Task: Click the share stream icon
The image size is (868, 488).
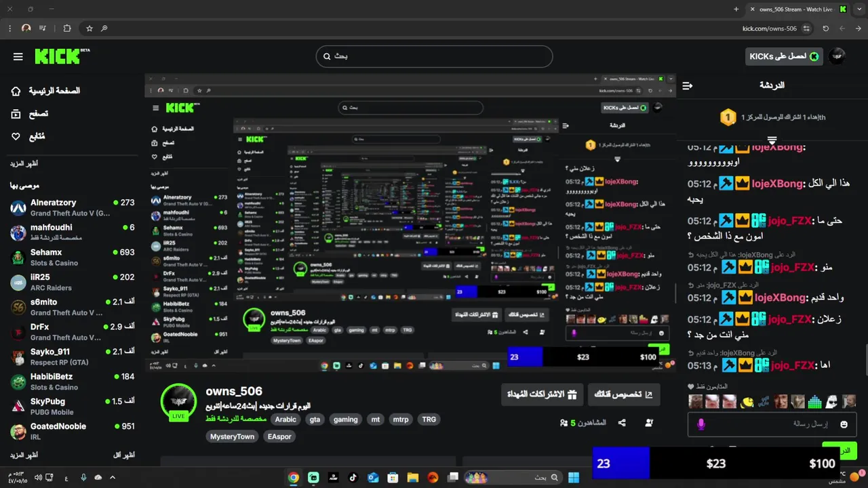Action: [622, 423]
